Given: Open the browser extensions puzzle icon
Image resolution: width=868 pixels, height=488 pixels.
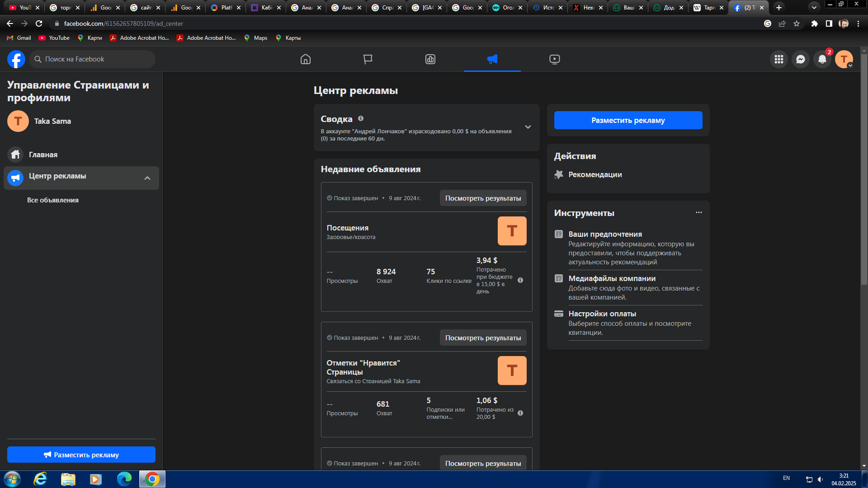Looking at the screenshot, I should tap(814, 23).
